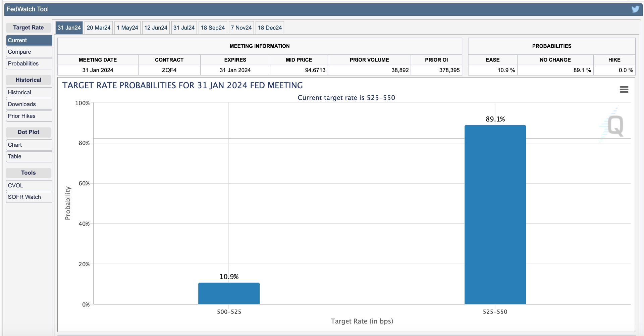This screenshot has height=336, width=644.
Task: Click the PROBABILITIES table heading
Action: point(552,46)
